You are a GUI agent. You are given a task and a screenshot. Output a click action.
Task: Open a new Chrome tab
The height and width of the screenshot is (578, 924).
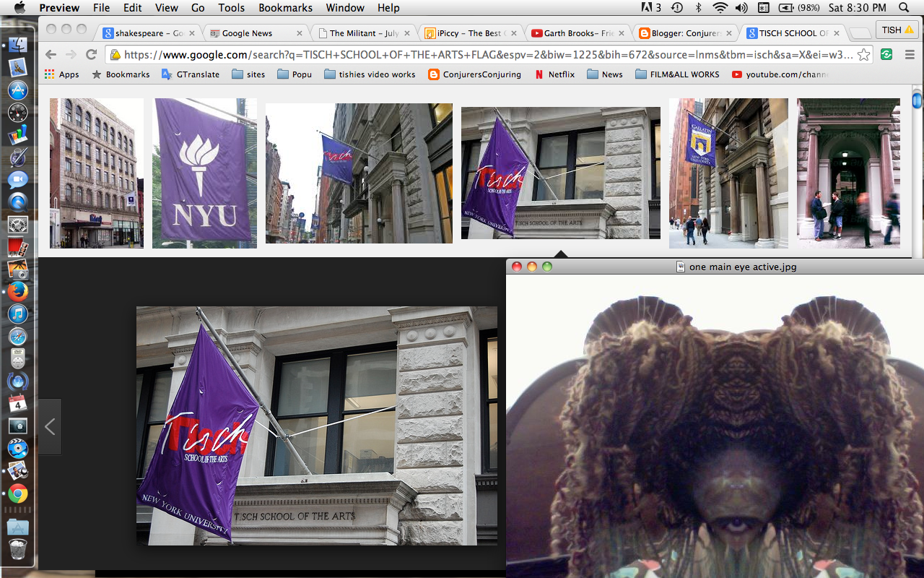(x=859, y=33)
